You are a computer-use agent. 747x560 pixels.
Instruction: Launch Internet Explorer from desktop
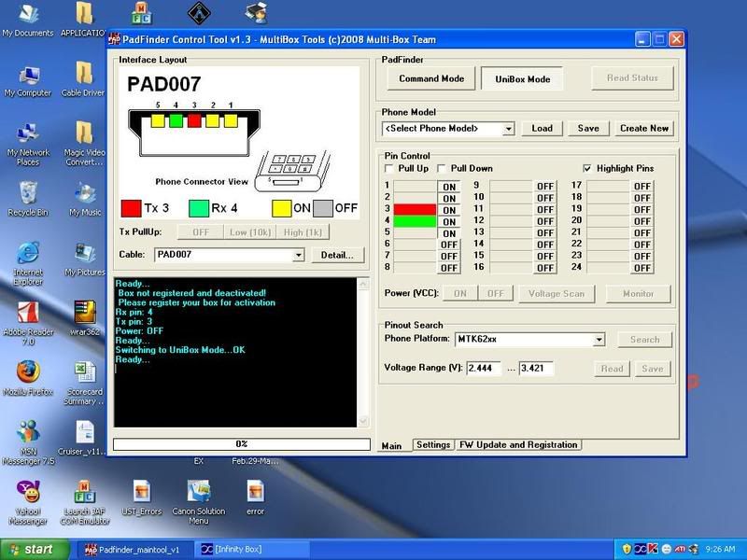(28, 264)
